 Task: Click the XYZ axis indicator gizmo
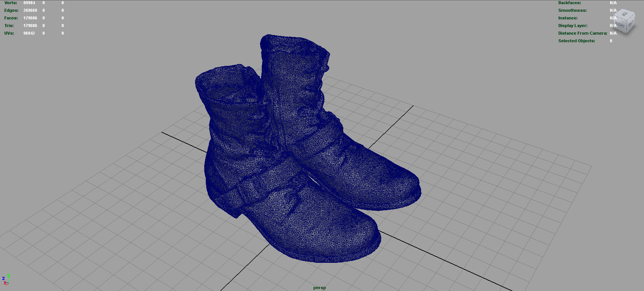5,280
